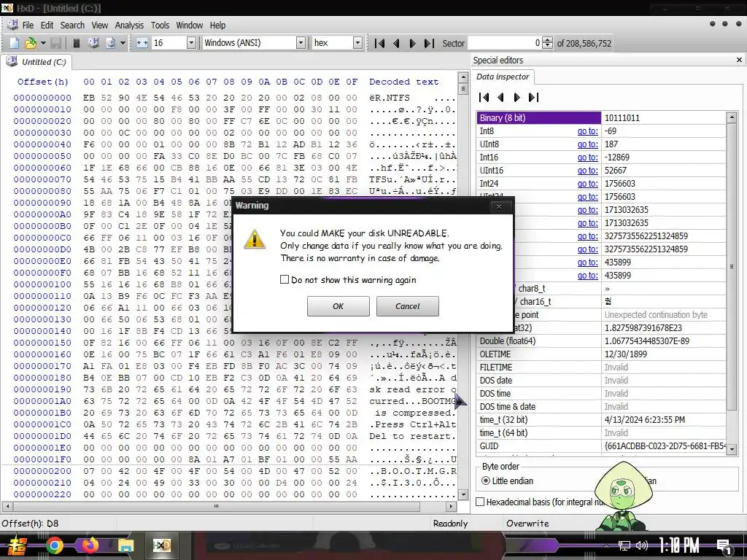Click the Sector number spinner arrows
The image size is (747, 560).
click(548, 43)
